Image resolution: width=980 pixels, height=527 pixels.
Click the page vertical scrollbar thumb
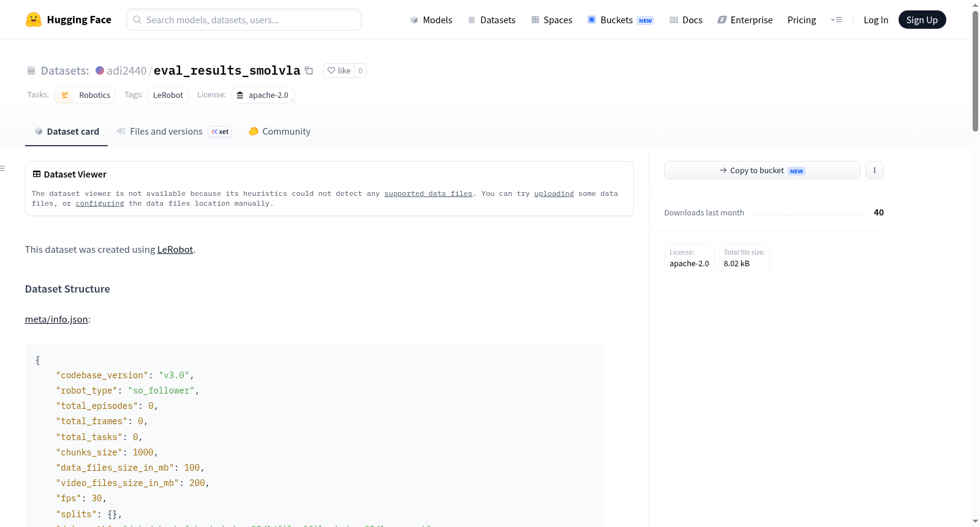[975, 70]
